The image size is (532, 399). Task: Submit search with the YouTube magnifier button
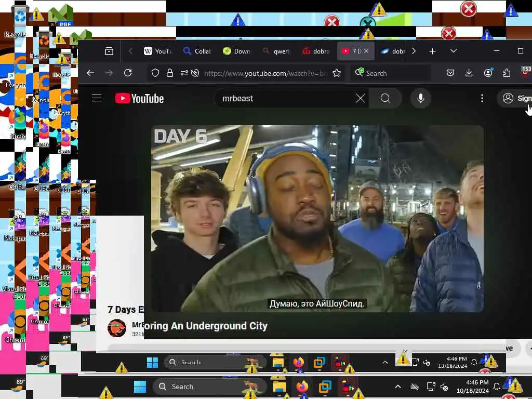click(x=385, y=98)
